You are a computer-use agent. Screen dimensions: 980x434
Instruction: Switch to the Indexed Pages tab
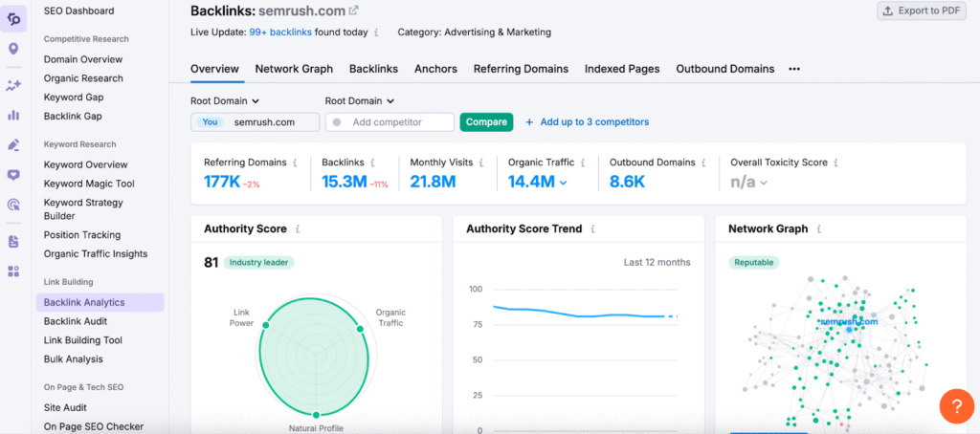(622, 70)
